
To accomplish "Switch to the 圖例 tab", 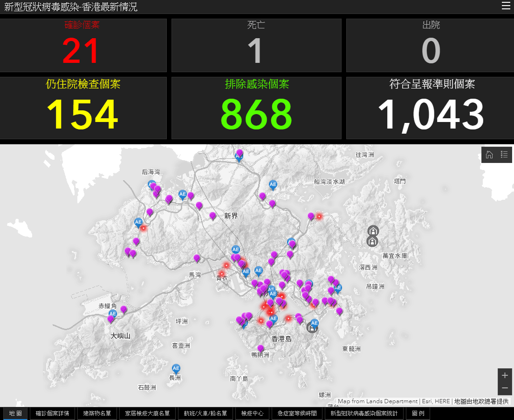I will (x=418, y=413).
